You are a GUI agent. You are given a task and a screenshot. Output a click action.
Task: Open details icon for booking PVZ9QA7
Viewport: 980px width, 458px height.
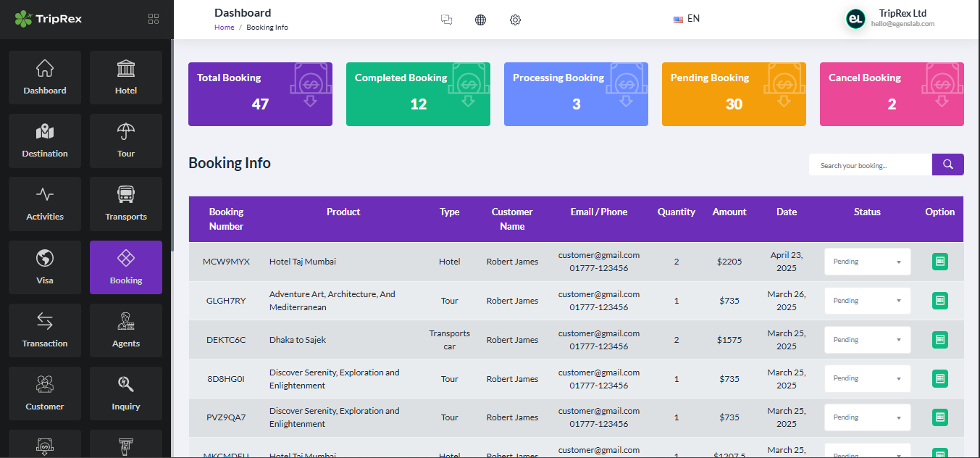[x=939, y=417]
